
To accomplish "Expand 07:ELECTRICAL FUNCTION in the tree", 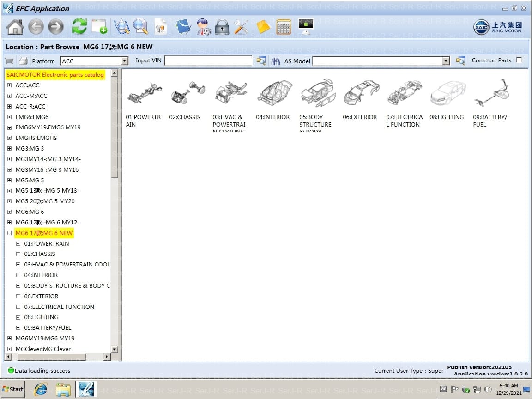I will click(x=18, y=307).
